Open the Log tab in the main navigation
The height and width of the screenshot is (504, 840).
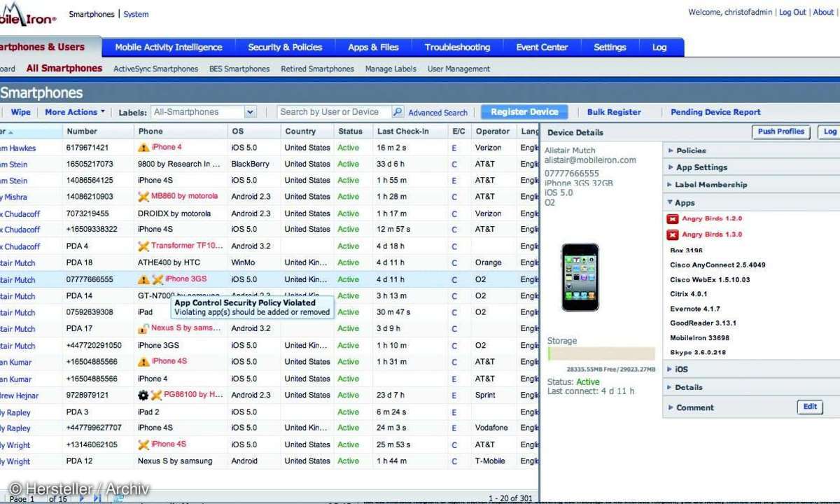(659, 48)
